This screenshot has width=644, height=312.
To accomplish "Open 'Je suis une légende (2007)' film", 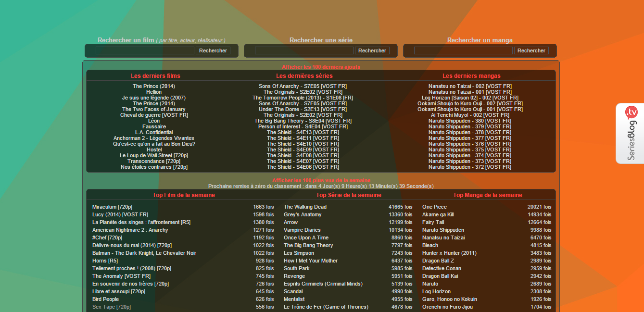I will click(154, 98).
